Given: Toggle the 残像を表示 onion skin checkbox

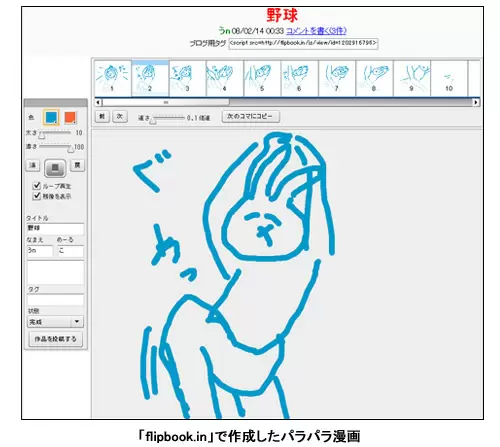Looking at the screenshot, I should [x=37, y=196].
